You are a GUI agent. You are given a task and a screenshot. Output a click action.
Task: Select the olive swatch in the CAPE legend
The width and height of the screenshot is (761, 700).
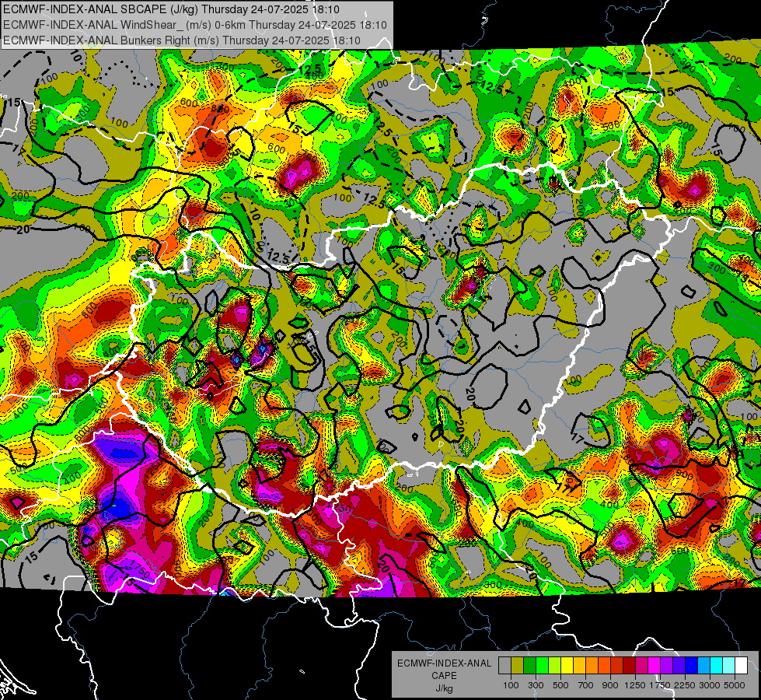point(518,665)
